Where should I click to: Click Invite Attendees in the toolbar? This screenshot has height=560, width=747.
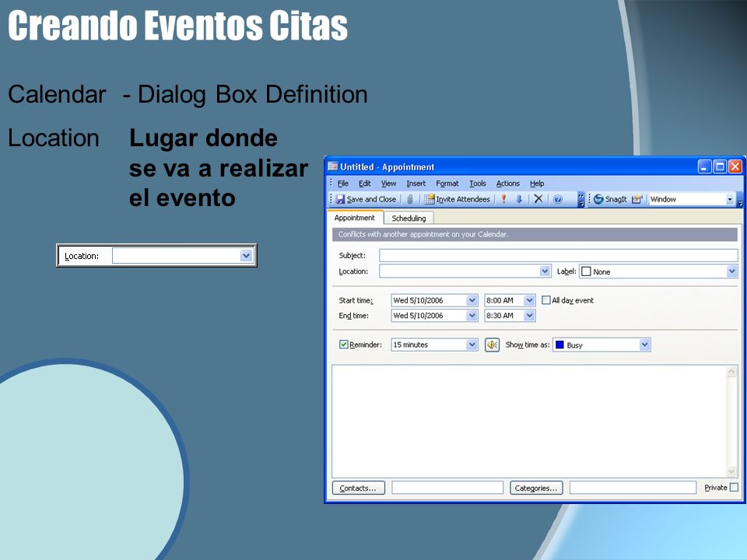click(458, 199)
